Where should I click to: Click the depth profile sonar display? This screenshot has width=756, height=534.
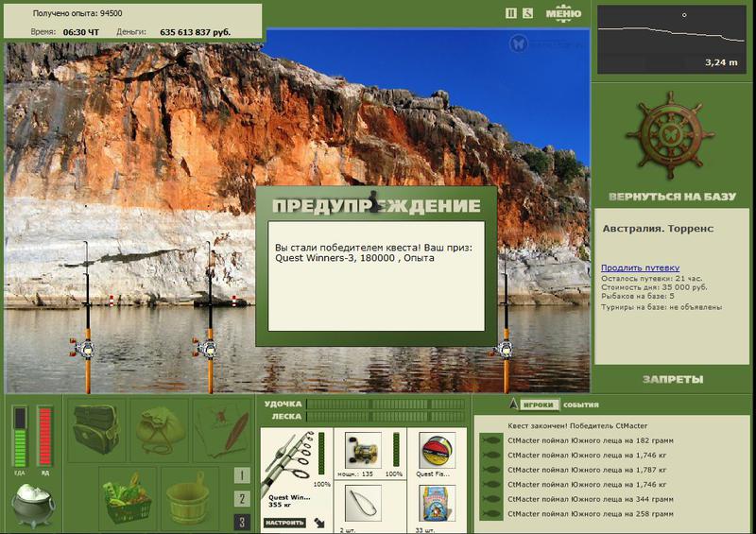pos(672,40)
